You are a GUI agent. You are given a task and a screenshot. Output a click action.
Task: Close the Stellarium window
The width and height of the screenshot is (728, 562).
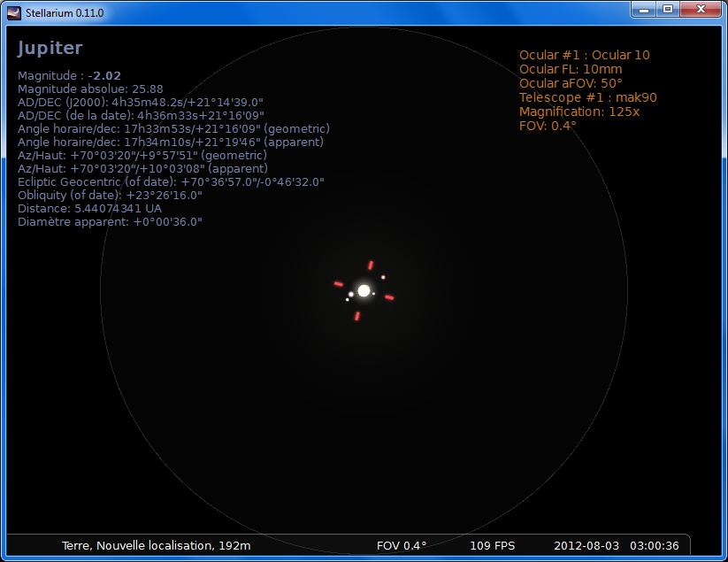701,9
